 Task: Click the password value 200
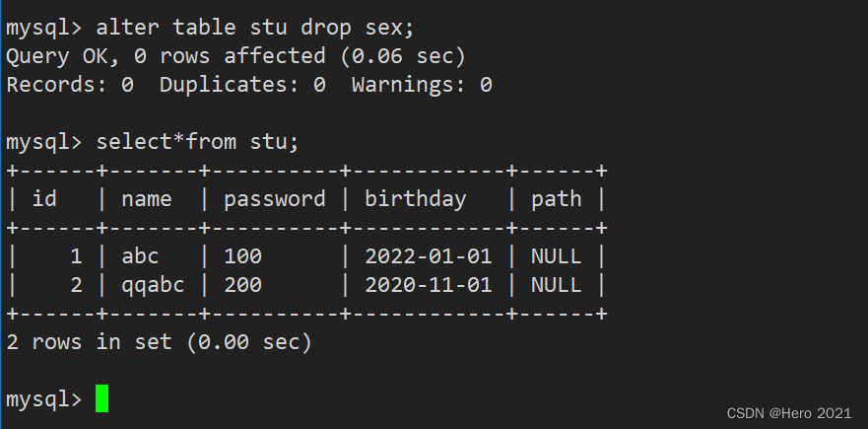click(242, 285)
